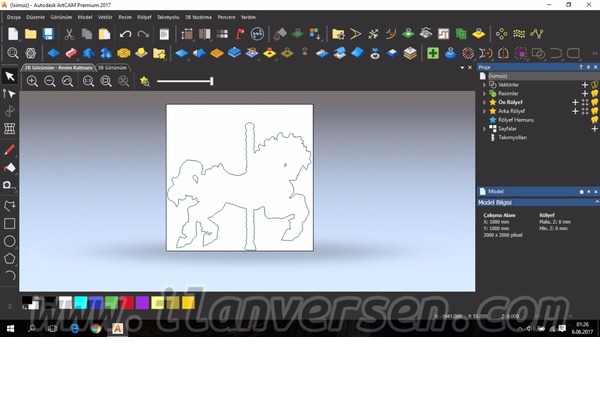Pin the Proje panel with the pushpin

(588, 67)
